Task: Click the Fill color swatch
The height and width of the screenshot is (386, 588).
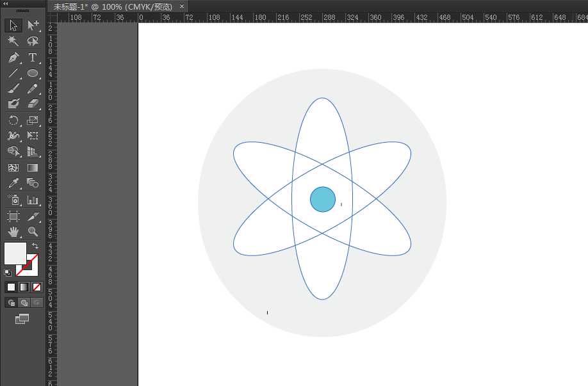Action: [14, 254]
